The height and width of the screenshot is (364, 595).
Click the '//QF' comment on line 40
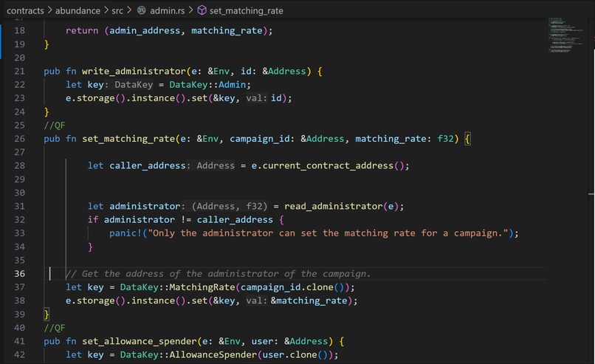click(55, 328)
